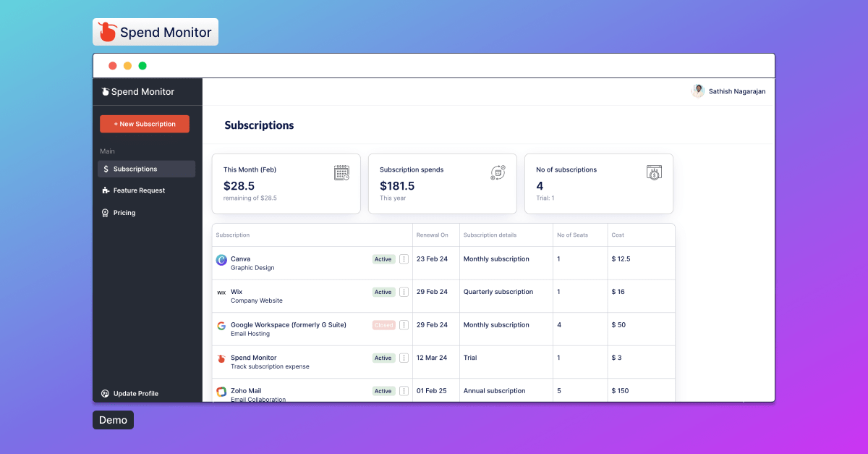
Task: Click the 23 Feb 24 renewal date
Action: coord(432,259)
